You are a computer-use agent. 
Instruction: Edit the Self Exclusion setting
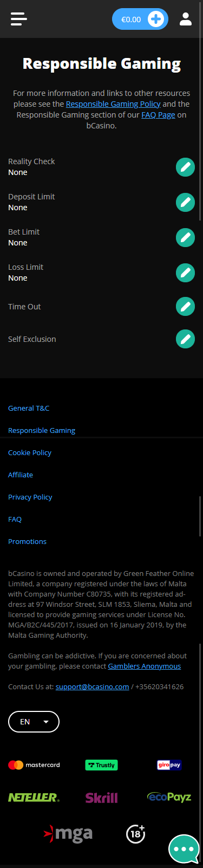(185, 339)
